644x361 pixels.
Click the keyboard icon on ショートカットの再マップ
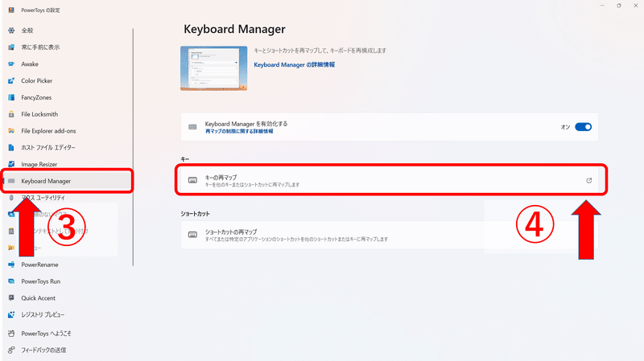192,235
